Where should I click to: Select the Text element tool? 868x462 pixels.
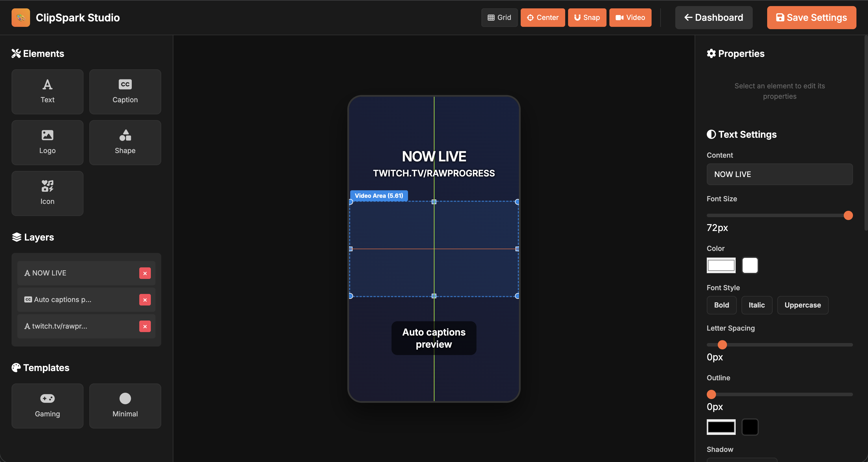pos(47,92)
